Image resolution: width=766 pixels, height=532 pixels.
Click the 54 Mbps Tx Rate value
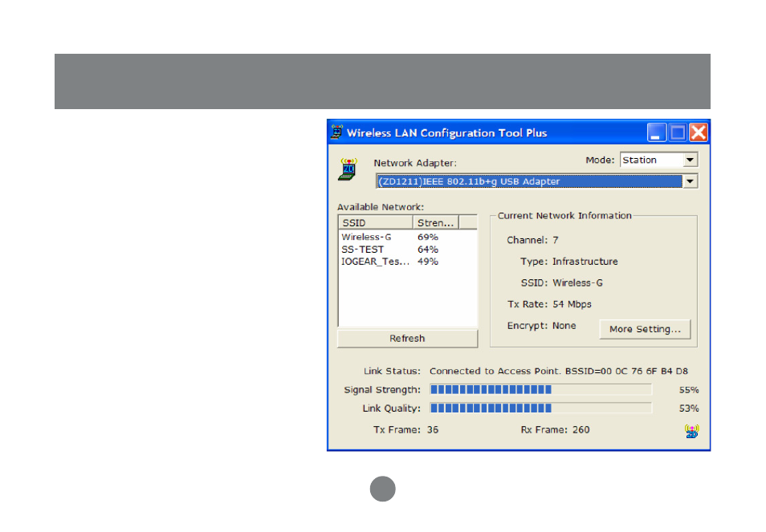(572, 305)
